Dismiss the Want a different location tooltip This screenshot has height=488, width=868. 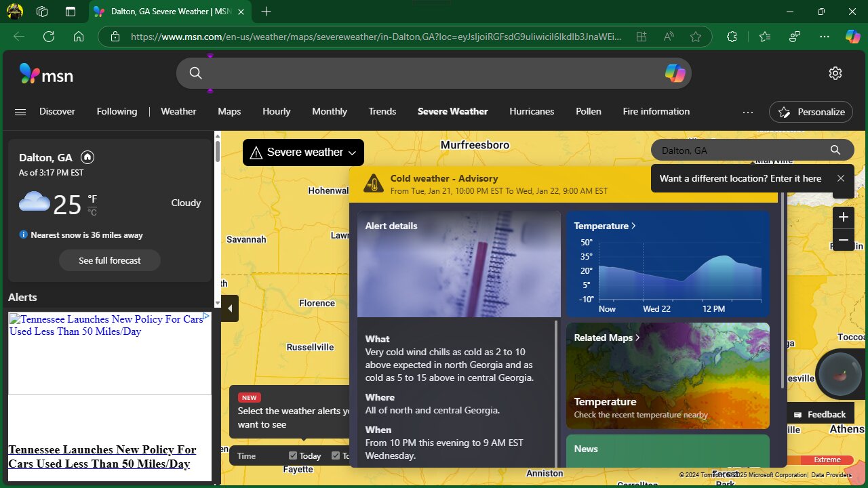point(841,178)
